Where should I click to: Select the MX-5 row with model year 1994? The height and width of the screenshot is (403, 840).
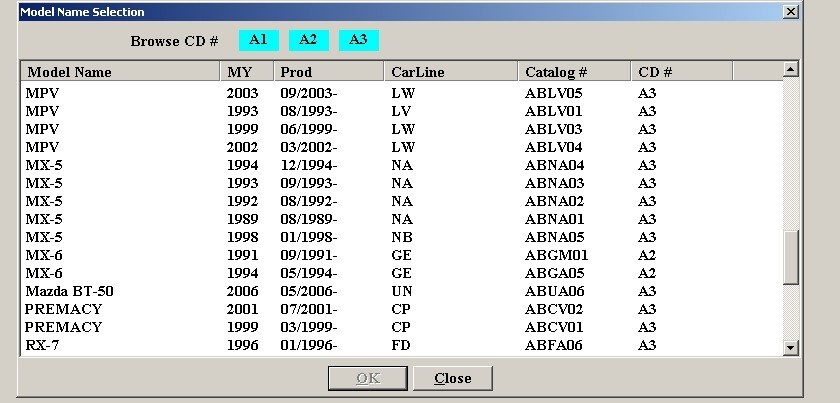(x=402, y=165)
